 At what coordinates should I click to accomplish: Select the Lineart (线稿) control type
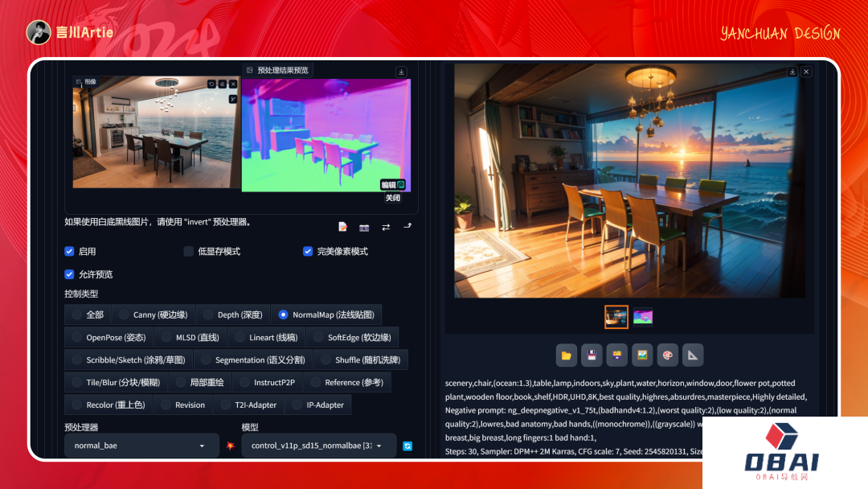point(266,337)
